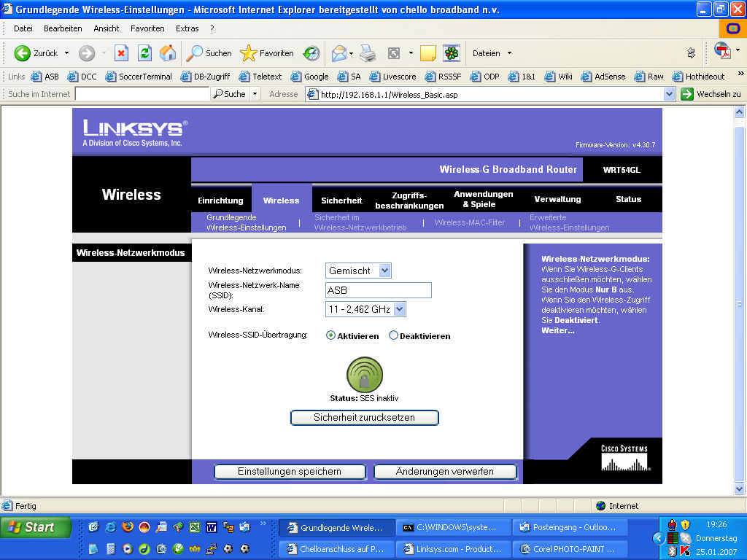Open the Suche button dropdown arrow
Image resolution: width=747 pixels, height=560 pixels.
point(255,94)
